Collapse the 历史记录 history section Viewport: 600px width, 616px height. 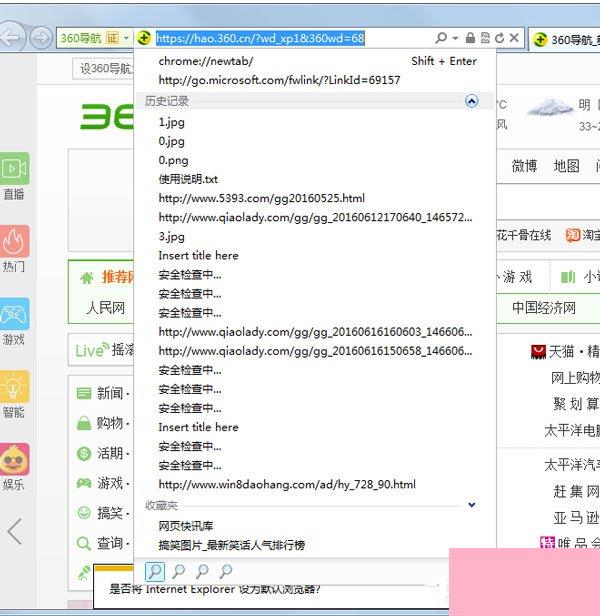(472, 101)
